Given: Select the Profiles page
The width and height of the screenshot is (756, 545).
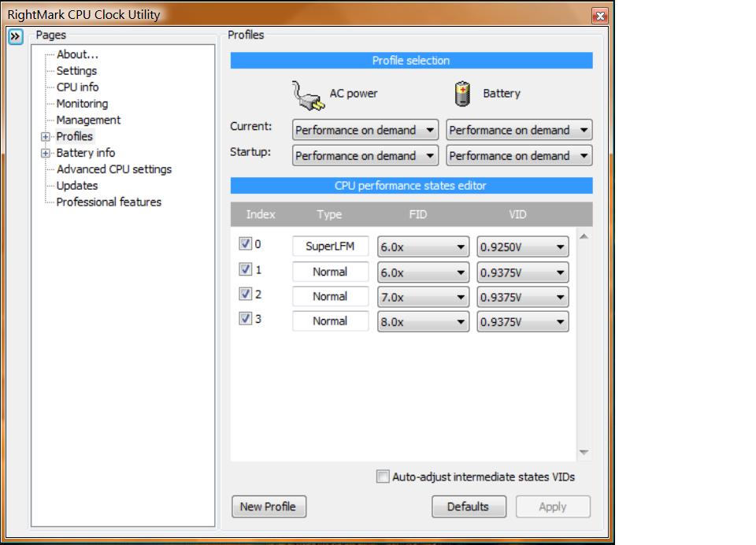Looking at the screenshot, I should pyautogui.click(x=74, y=136).
